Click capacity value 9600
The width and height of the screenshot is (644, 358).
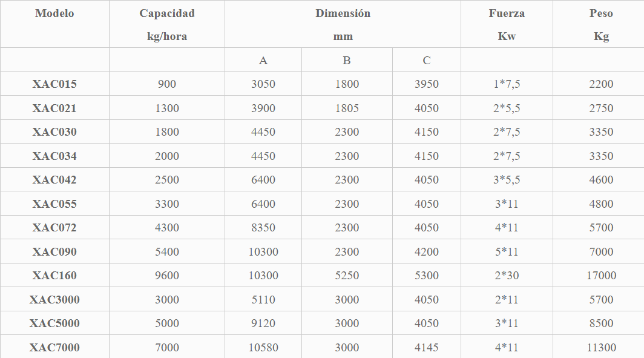(167, 276)
